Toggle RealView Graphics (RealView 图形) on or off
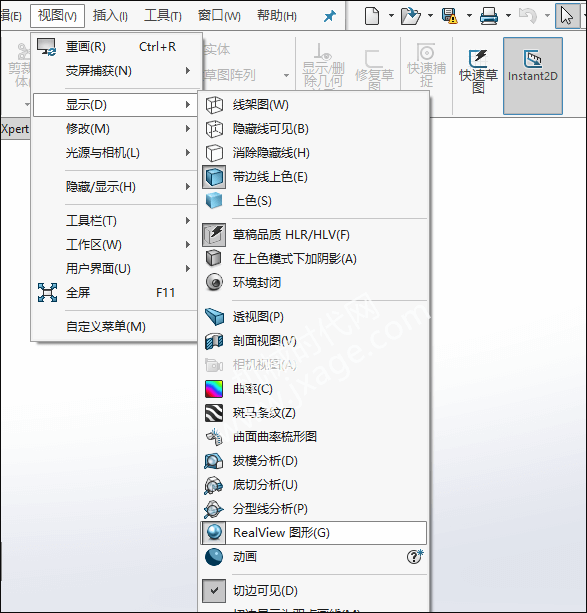The image size is (587, 613). (314, 532)
